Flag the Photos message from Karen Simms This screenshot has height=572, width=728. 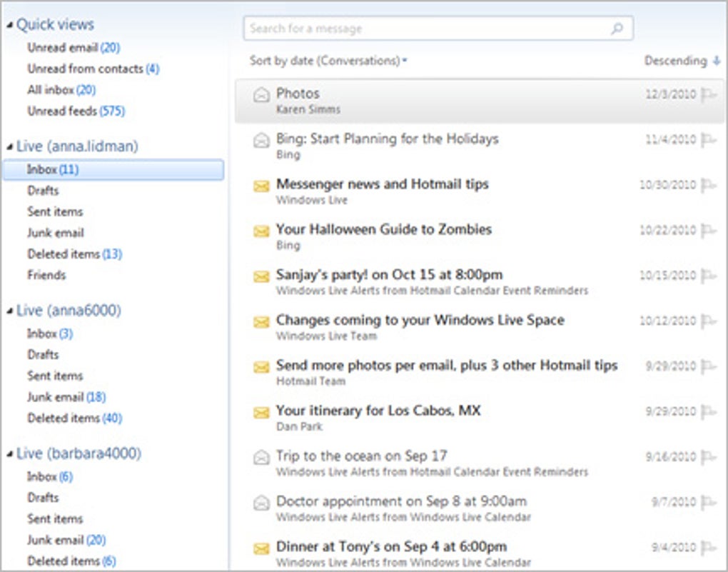click(x=709, y=95)
